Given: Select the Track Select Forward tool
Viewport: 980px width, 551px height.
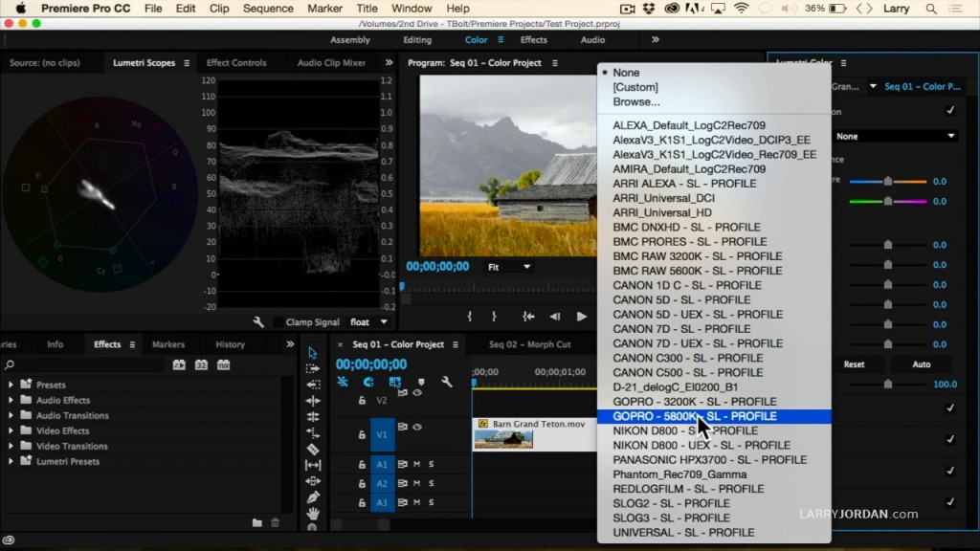Looking at the screenshot, I should [x=313, y=368].
